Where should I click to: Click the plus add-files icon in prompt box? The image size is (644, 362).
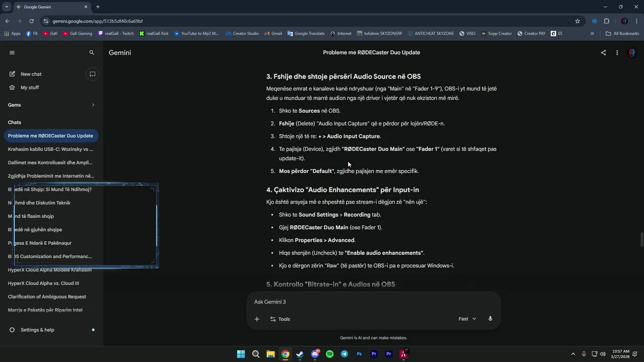pyautogui.click(x=257, y=319)
